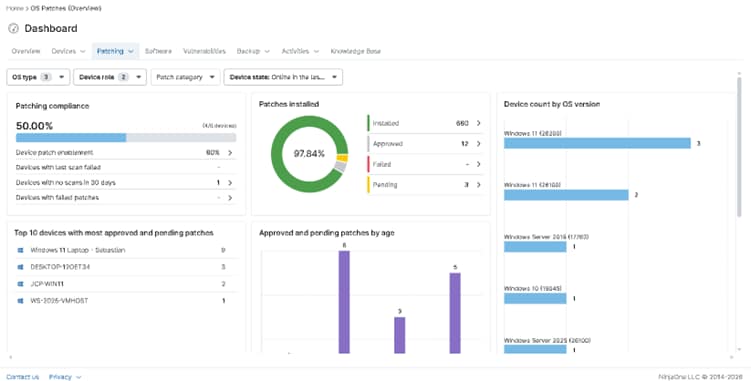Open WS-2025-VMHOST device

59,300
